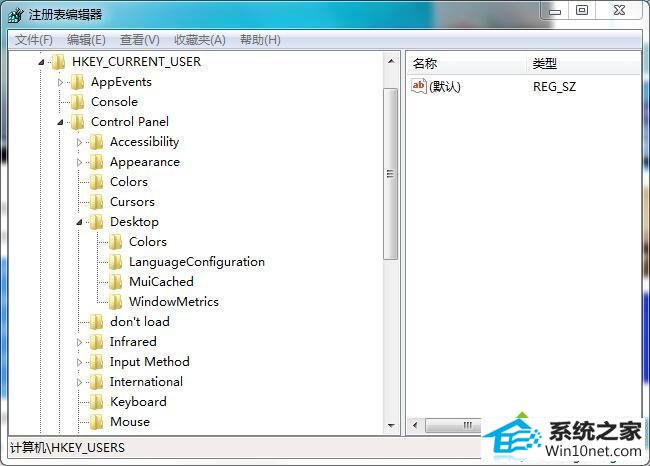Open the 查看(V) menu
The image size is (650, 466).
140,40
